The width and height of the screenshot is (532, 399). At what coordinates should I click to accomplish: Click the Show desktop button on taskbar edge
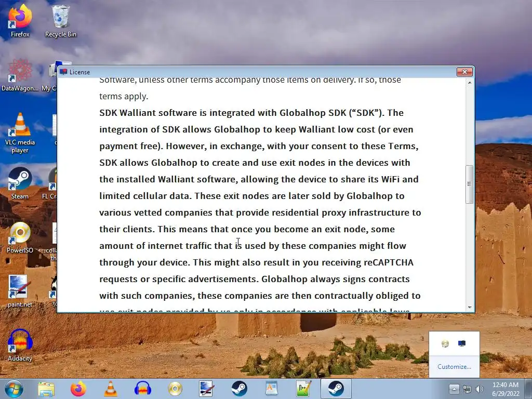click(x=529, y=389)
